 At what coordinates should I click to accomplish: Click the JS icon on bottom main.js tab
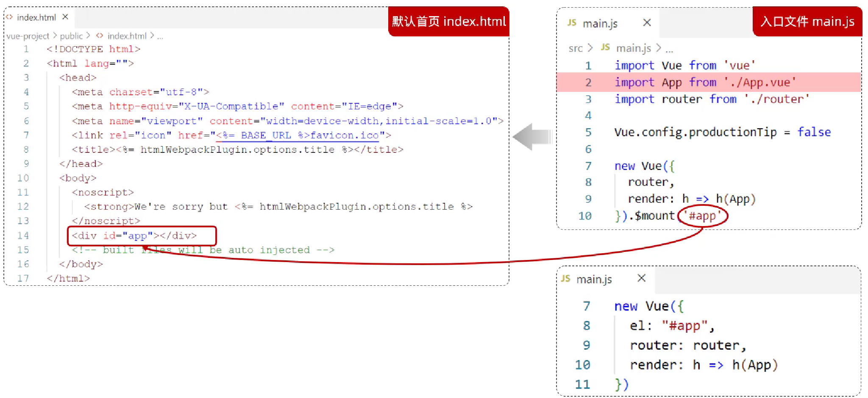tap(566, 279)
